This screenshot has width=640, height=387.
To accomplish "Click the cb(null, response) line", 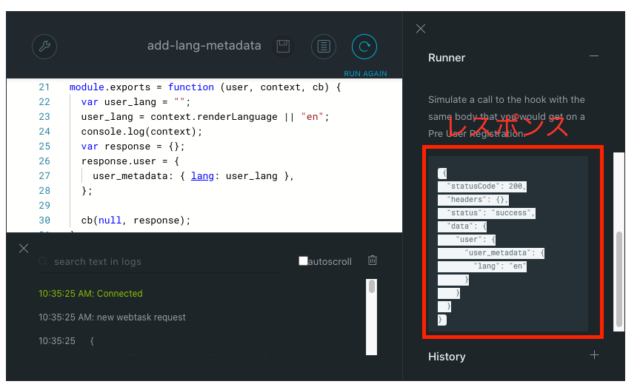I will [x=136, y=220].
